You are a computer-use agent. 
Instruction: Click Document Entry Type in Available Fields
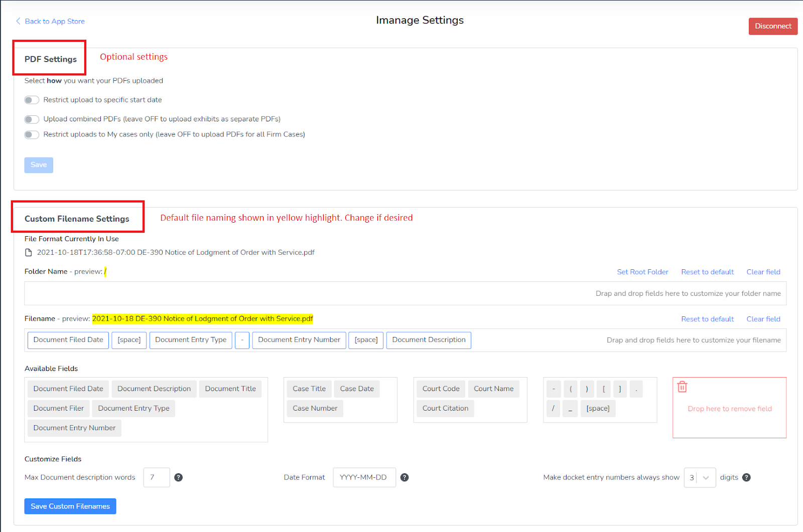click(x=133, y=408)
